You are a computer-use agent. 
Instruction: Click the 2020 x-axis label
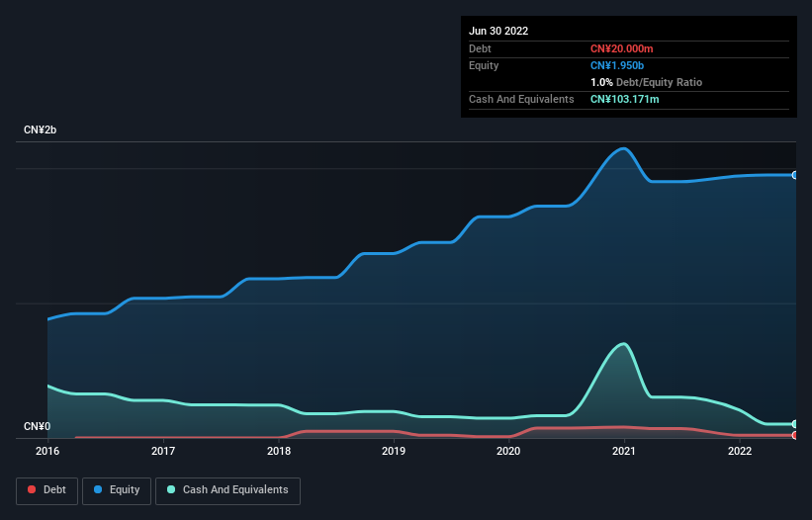tap(508, 451)
